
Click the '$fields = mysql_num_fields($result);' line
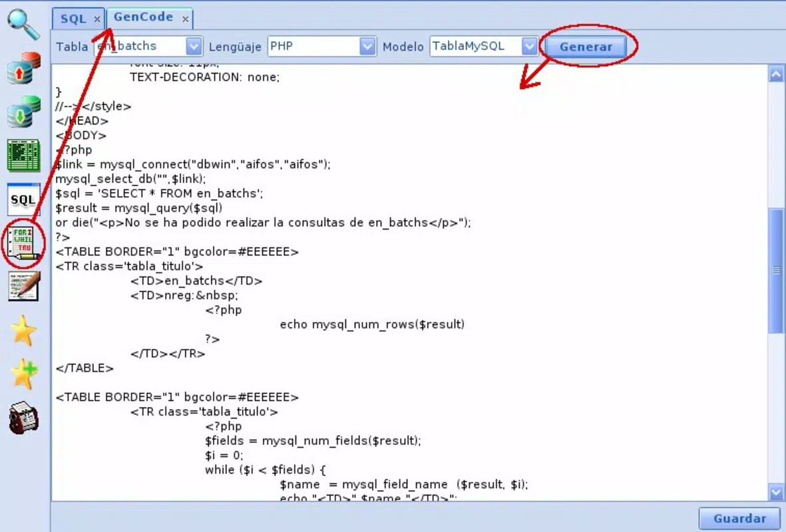point(313,440)
